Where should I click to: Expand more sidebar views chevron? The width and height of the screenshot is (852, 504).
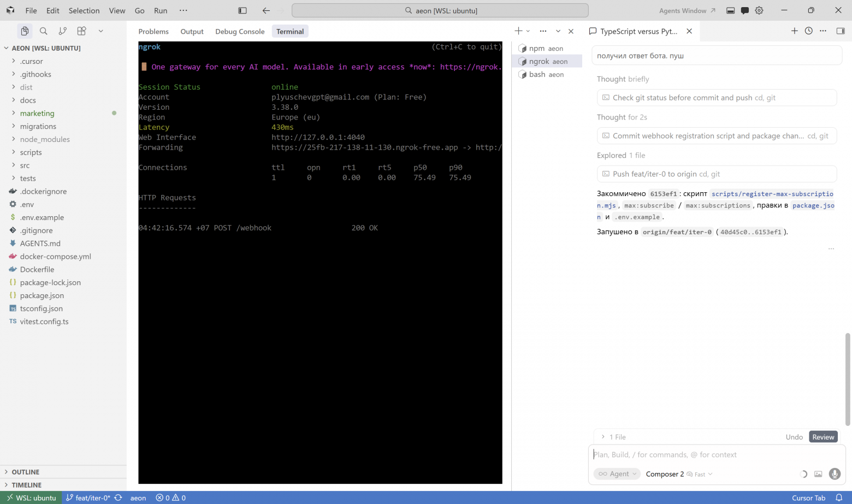pos(101,31)
